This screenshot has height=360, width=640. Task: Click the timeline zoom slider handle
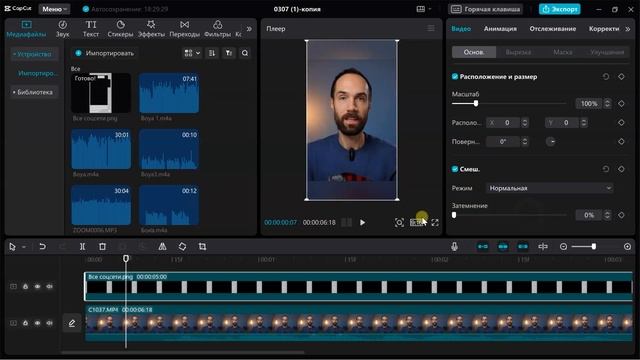(593, 247)
